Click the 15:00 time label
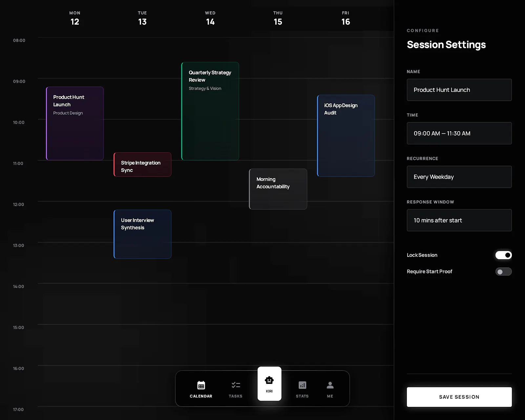 point(18,327)
